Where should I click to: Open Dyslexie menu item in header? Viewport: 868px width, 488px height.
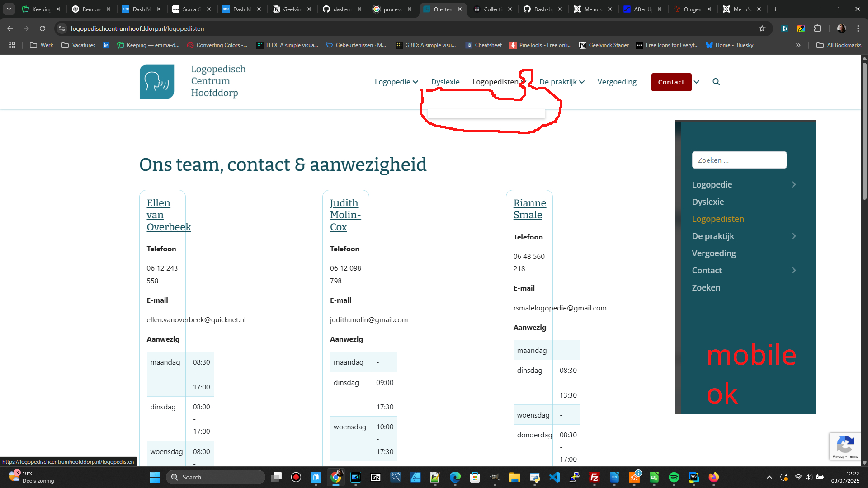tap(445, 82)
